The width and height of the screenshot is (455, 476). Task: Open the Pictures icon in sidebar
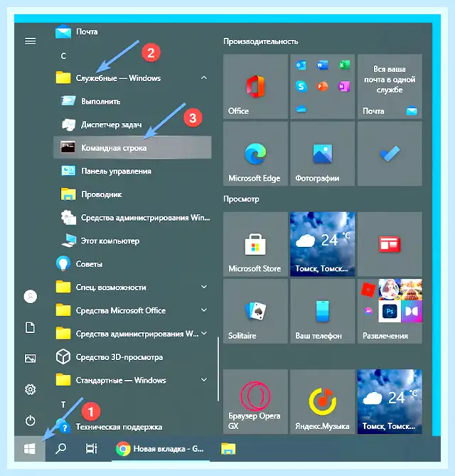[x=30, y=359]
